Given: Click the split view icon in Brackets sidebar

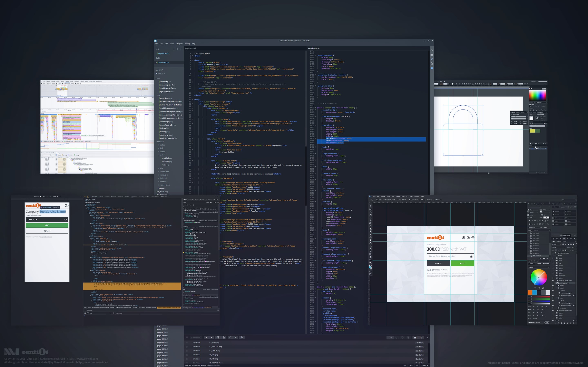Looking at the screenshot, I should click(x=181, y=49).
